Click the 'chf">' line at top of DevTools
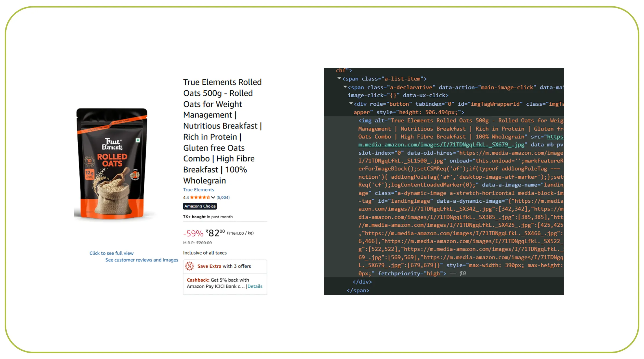This screenshot has height=359, width=644. click(344, 70)
